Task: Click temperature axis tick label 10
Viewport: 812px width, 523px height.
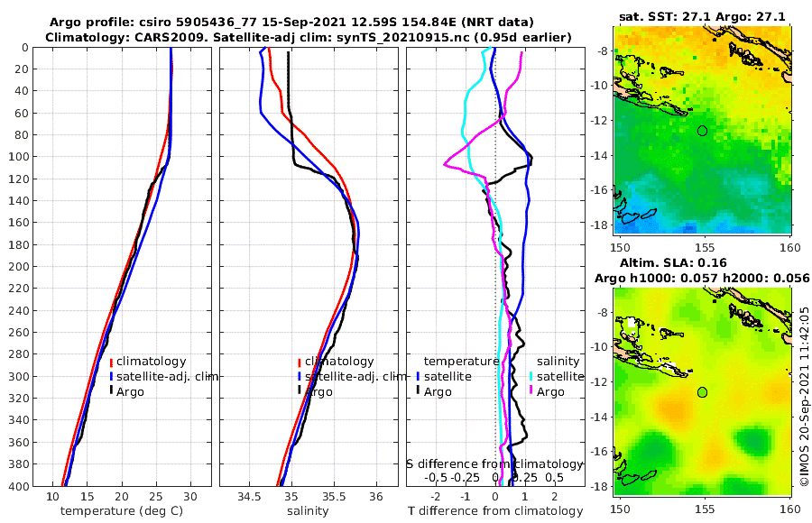Action: pyautogui.click(x=53, y=496)
